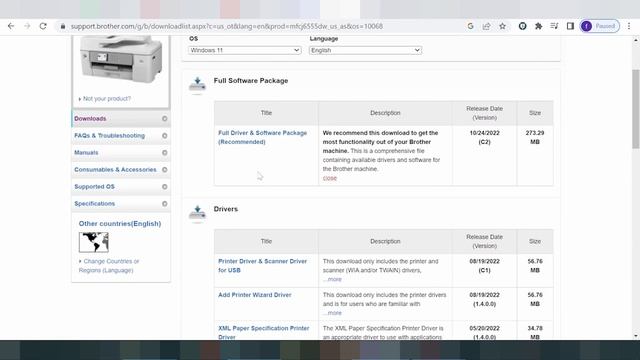Click the Drivers section download icon
This screenshot has height=360, width=640.
(x=198, y=212)
